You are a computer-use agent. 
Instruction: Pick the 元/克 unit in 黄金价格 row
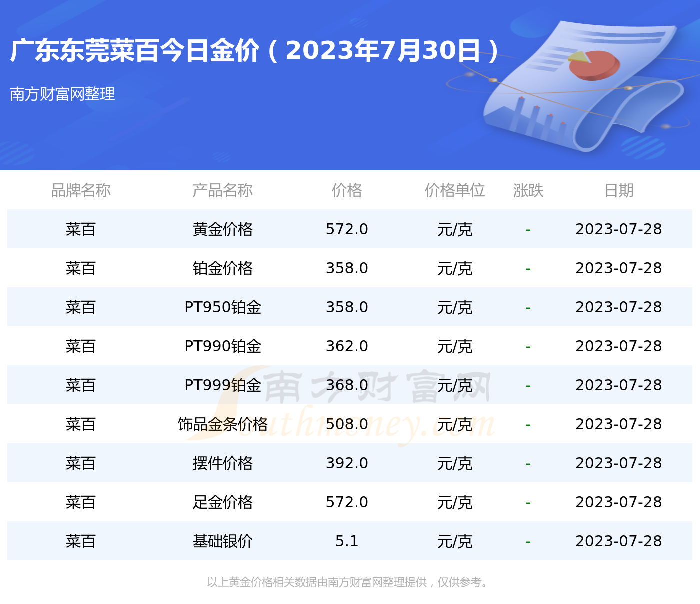(x=455, y=229)
